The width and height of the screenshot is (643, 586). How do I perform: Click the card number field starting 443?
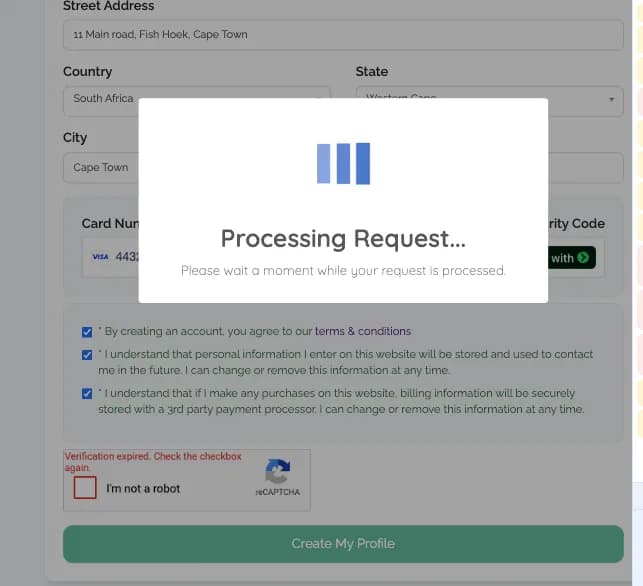click(x=111, y=258)
